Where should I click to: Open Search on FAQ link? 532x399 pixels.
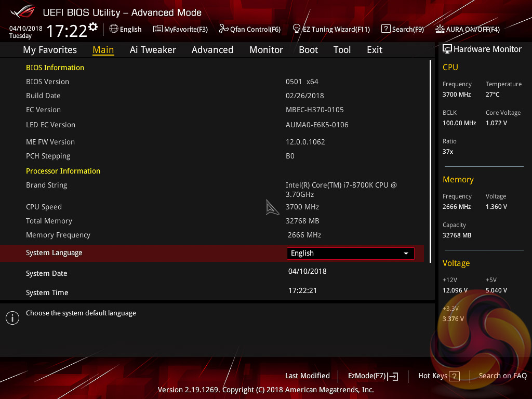tap(503, 376)
